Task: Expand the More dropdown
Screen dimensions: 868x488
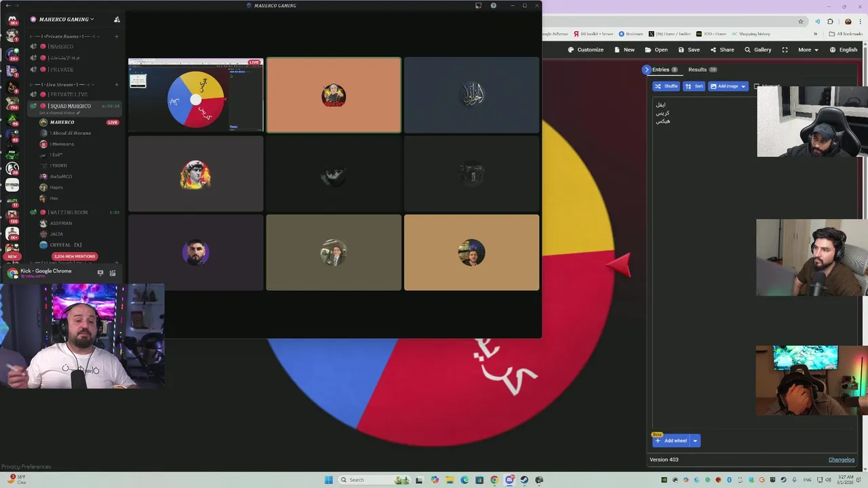Action: click(808, 49)
